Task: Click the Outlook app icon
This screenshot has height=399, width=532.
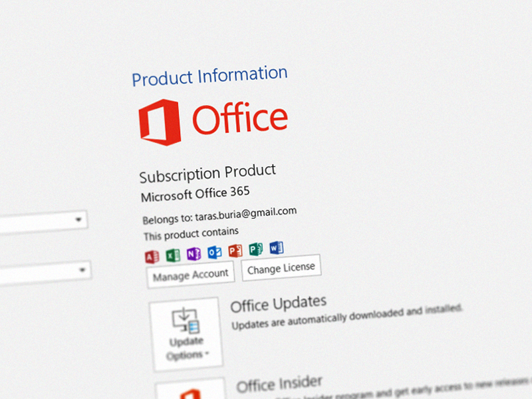Action: [215, 252]
